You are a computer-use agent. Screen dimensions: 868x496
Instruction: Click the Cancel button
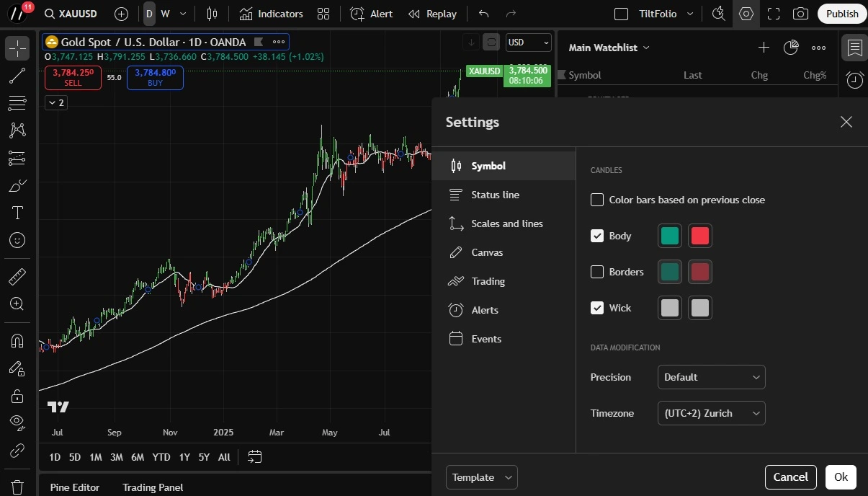point(790,477)
